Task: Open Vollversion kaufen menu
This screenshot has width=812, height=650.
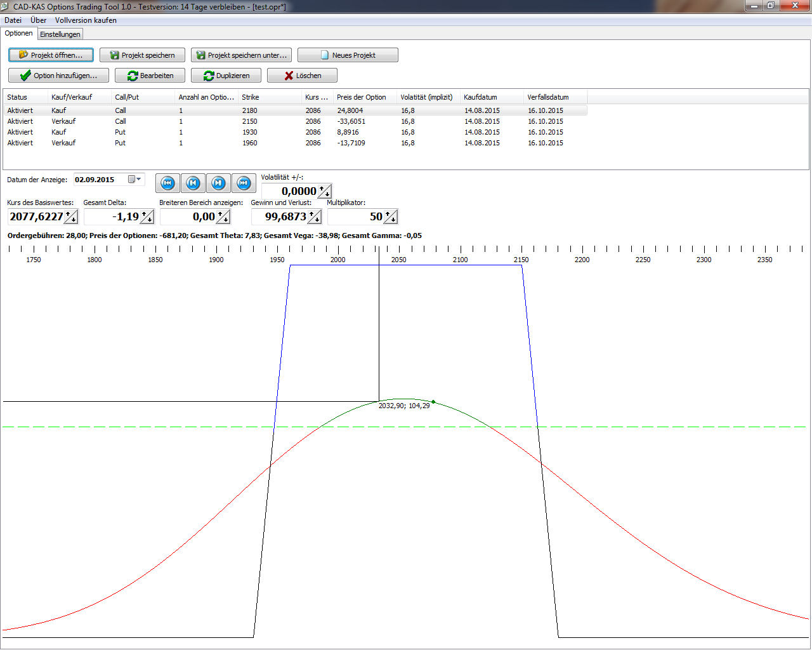Action: pyautogui.click(x=86, y=20)
